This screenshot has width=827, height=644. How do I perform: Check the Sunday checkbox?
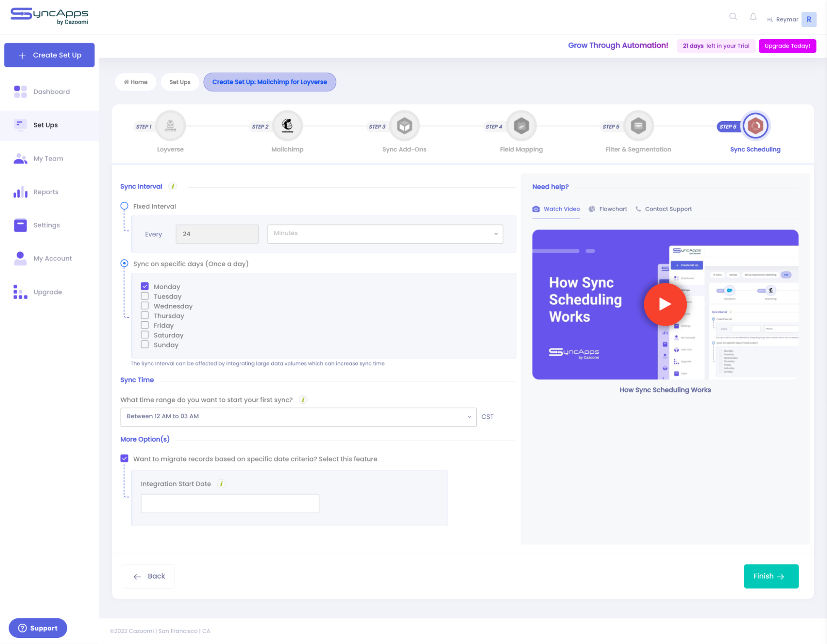pyautogui.click(x=145, y=345)
